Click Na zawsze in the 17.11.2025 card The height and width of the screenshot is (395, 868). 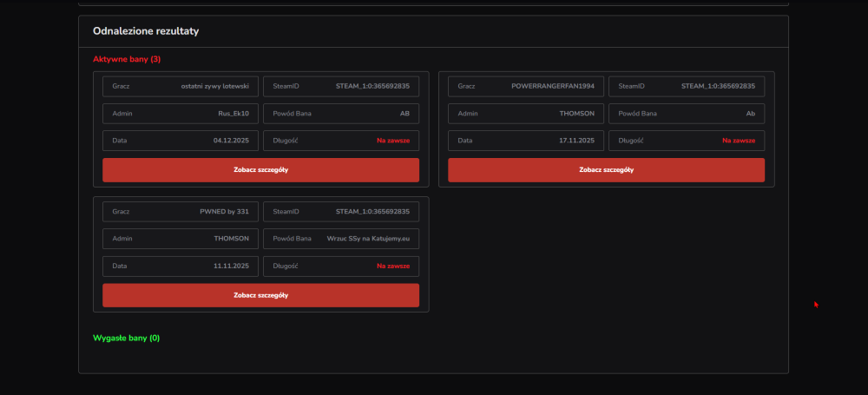739,141
